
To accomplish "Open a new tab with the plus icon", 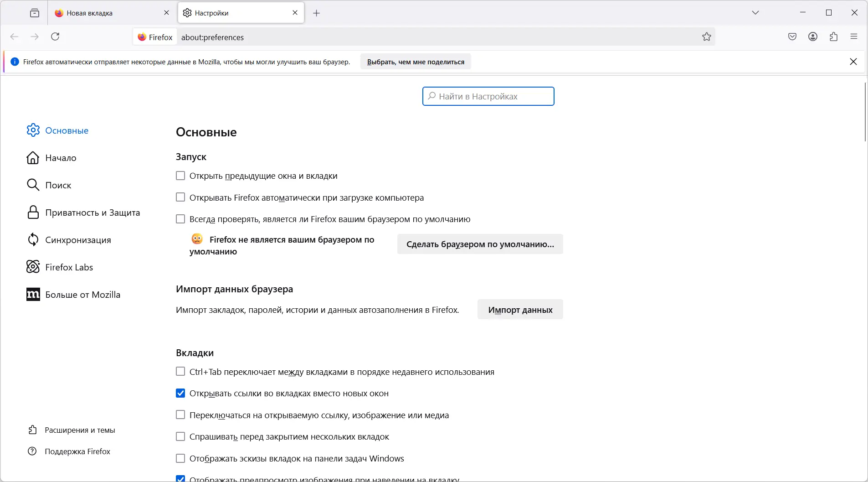I will point(317,13).
